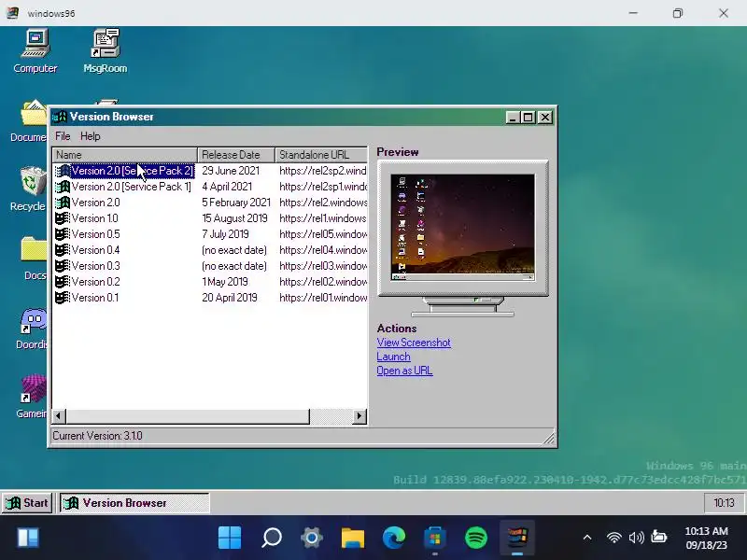Click horizontal scrollbar left arrow
Viewport: 747px width, 560px height.
pyautogui.click(x=59, y=416)
